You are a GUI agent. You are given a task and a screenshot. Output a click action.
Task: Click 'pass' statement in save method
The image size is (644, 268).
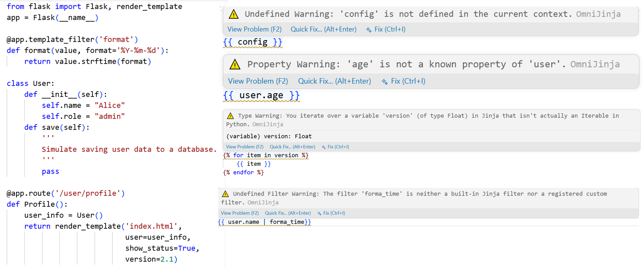point(51,171)
